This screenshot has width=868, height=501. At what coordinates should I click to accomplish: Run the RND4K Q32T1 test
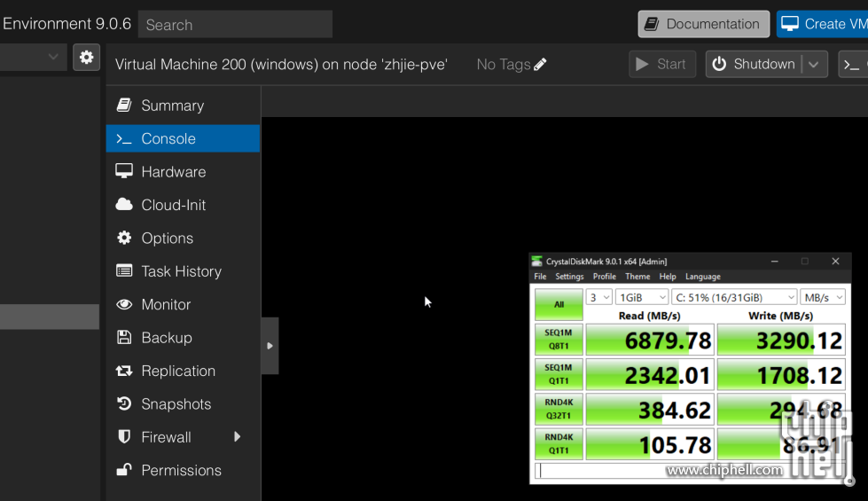pos(559,409)
